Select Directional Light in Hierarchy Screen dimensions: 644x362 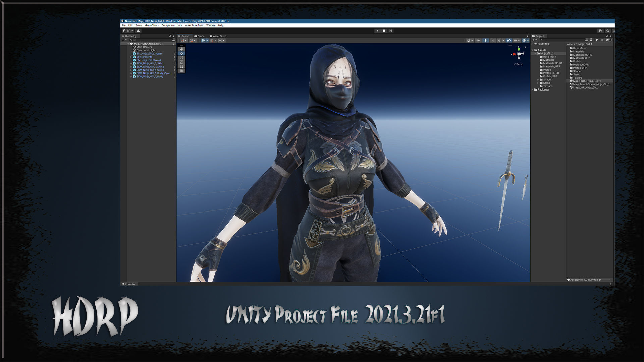146,50
